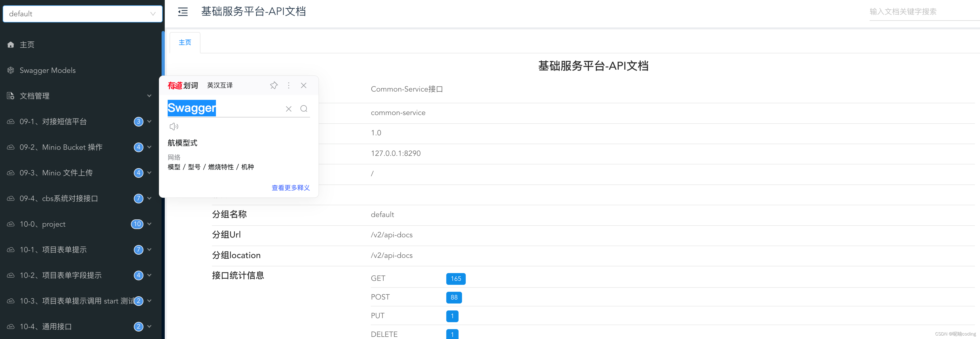Click the 查看更多释义 link
980x339 pixels.
(x=291, y=188)
